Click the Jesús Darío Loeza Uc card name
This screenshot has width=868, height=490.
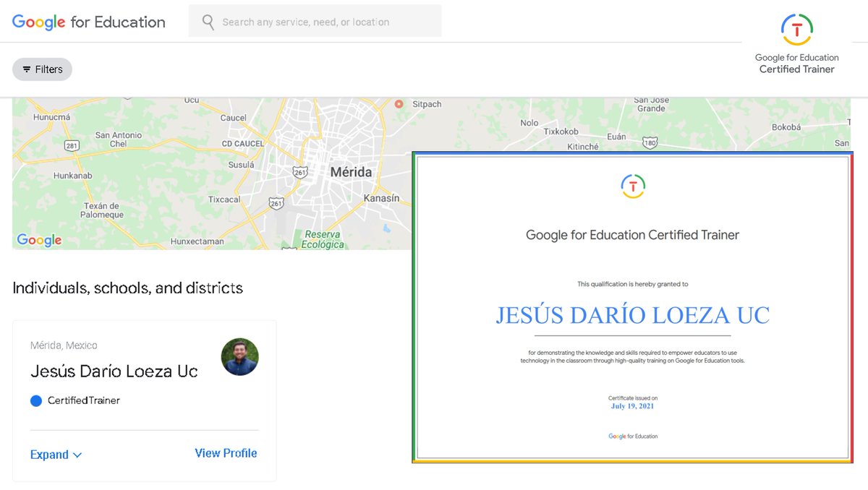(114, 371)
